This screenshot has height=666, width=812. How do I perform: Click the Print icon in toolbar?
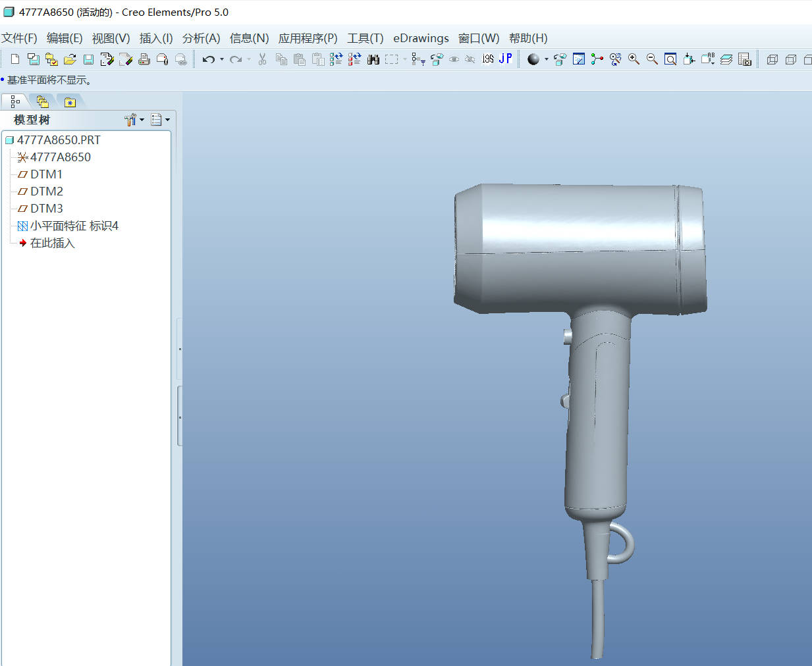coord(144,59)
